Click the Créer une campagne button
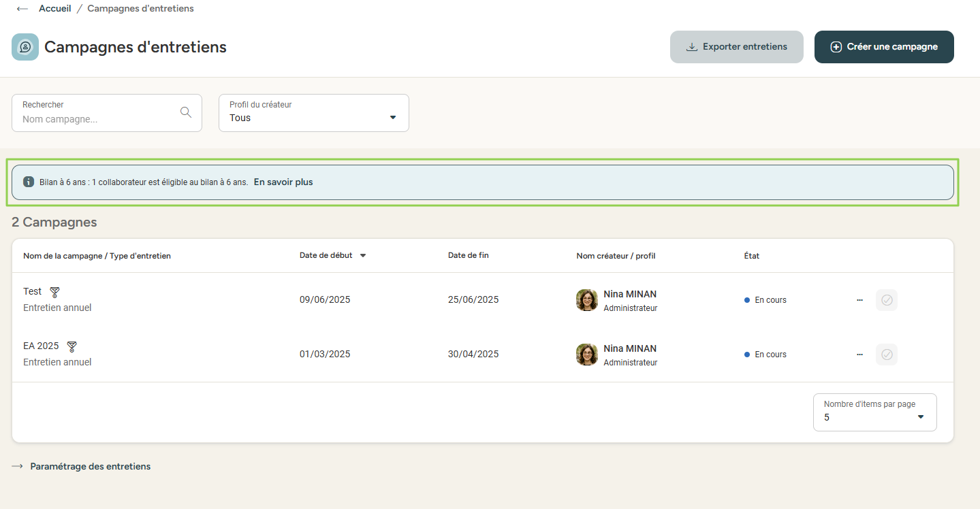This screenshot has height=509, width=980. pyautogui.click(x=883, y=47)
